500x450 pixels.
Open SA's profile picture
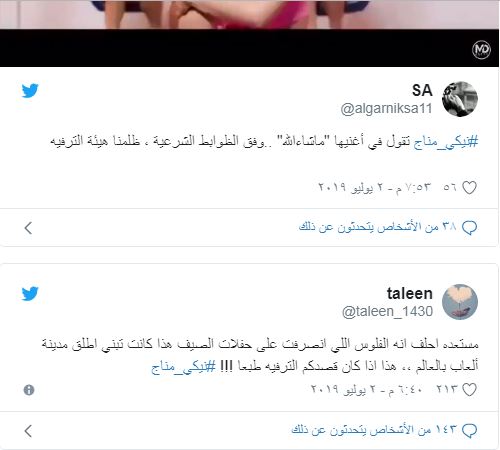click(460, 99)
